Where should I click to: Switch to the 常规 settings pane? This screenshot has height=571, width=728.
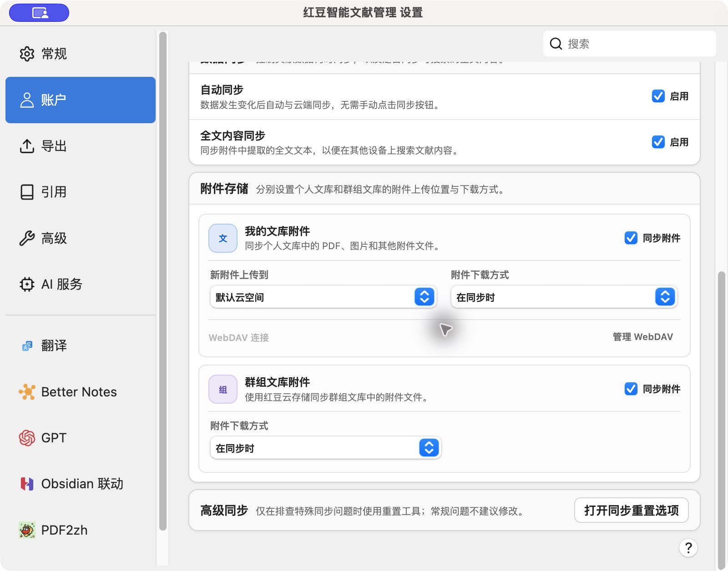pyautogui.click(x=81, y=54)
